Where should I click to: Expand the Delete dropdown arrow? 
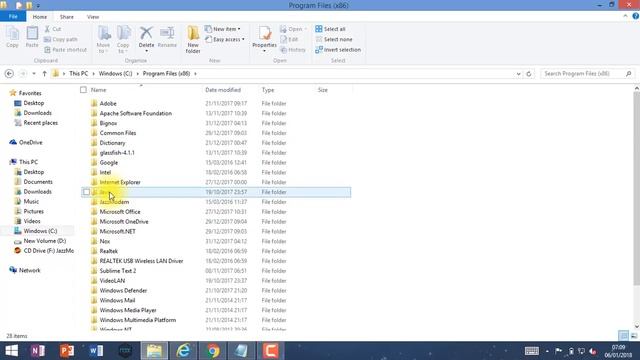146,51
